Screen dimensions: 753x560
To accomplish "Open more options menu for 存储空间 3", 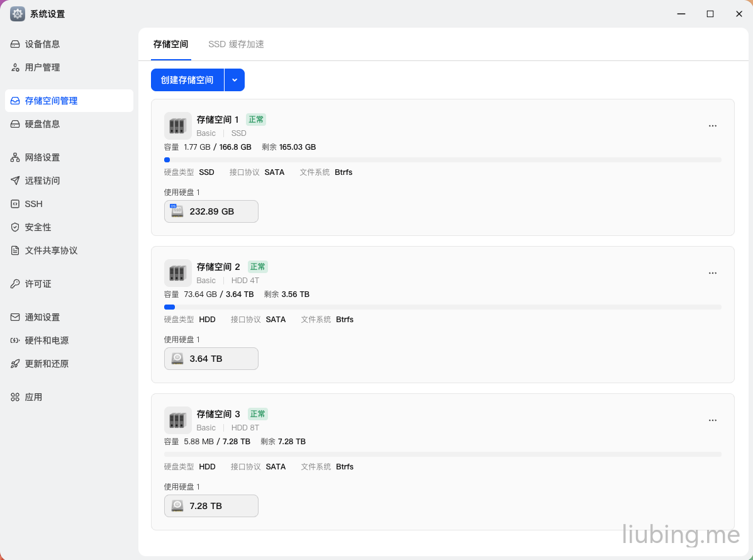I will pos(712,420).
